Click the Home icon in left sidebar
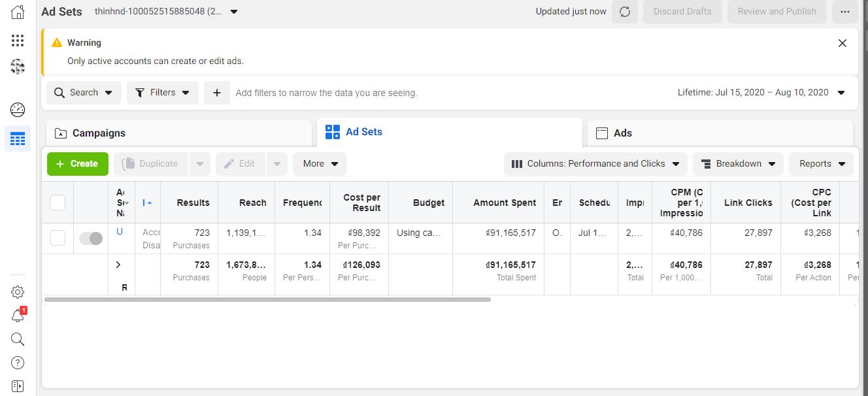This screenshot has width=868, height=396. tap(18, 12)
